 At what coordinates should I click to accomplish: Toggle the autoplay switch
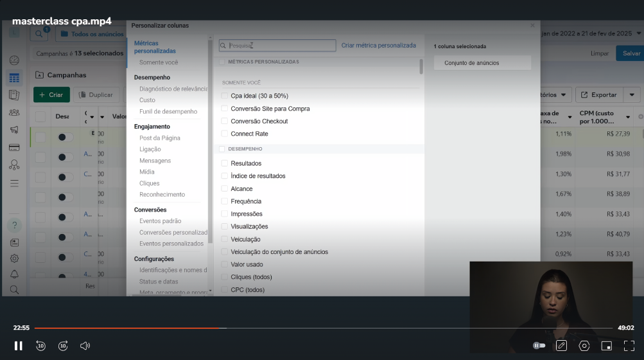[x=539, y=346]
